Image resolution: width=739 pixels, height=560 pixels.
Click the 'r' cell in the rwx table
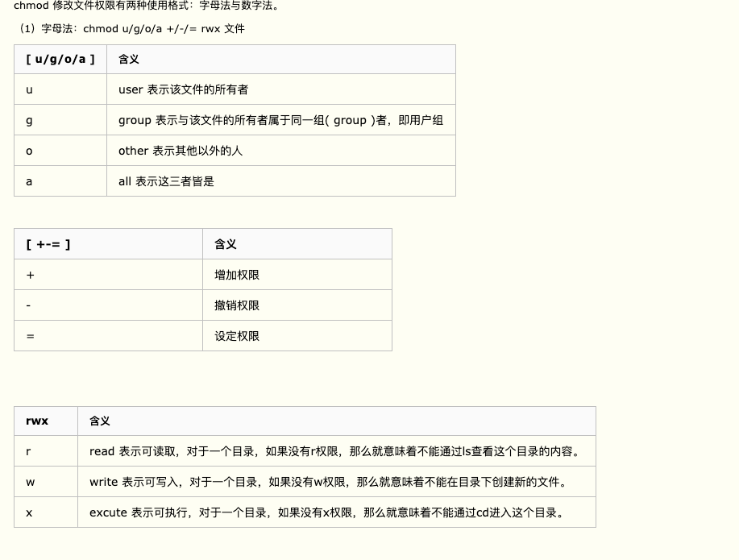pyautogui.click(x=46, y=451)
